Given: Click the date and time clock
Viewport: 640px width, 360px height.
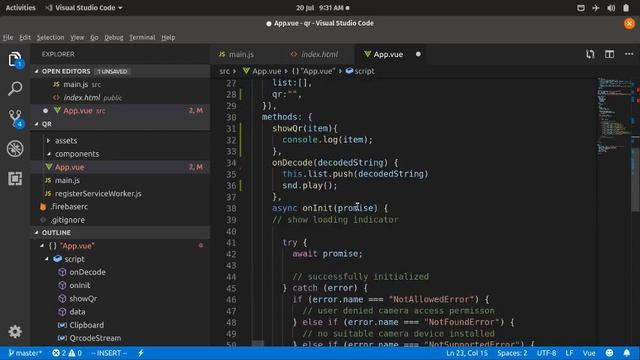Looking at the screenshot, I should 322,8.
